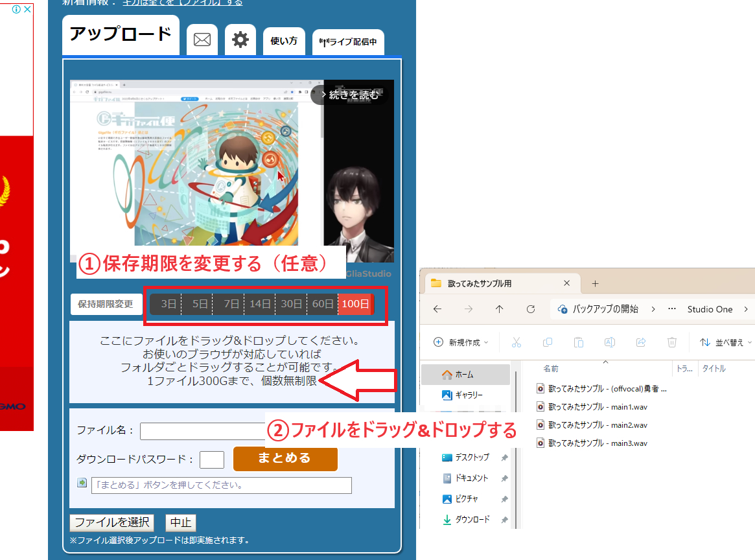Play the GliaStudio video thumbnail
The image size is (755, 560).
(x=231, y=171)
